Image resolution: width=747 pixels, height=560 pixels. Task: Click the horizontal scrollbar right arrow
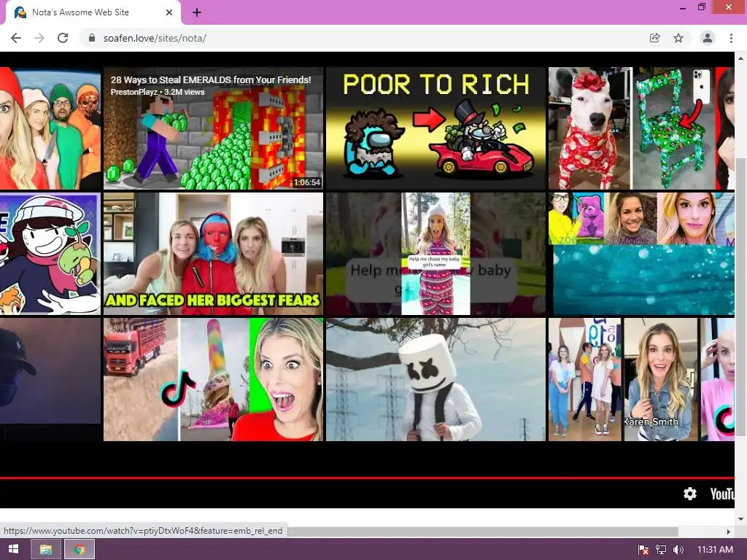pyautogui.click(x=729, y=532)
